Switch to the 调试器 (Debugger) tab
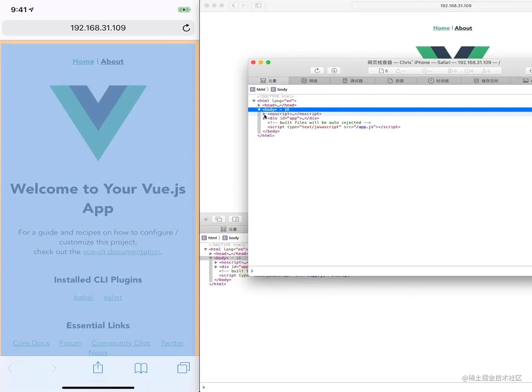The image size is (532, 392). click(352, 81)
